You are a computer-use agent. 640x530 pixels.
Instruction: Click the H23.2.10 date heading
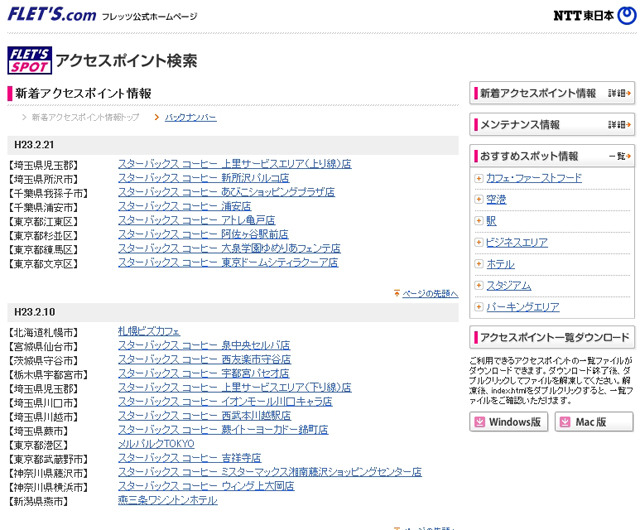click(35, 312)
